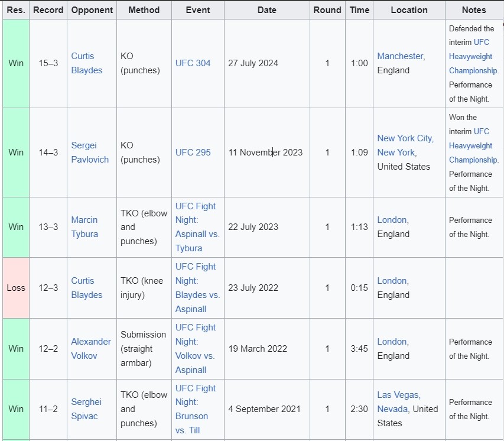
Task: Open the UFC 304 event link
Action: (x=193, y=63)
